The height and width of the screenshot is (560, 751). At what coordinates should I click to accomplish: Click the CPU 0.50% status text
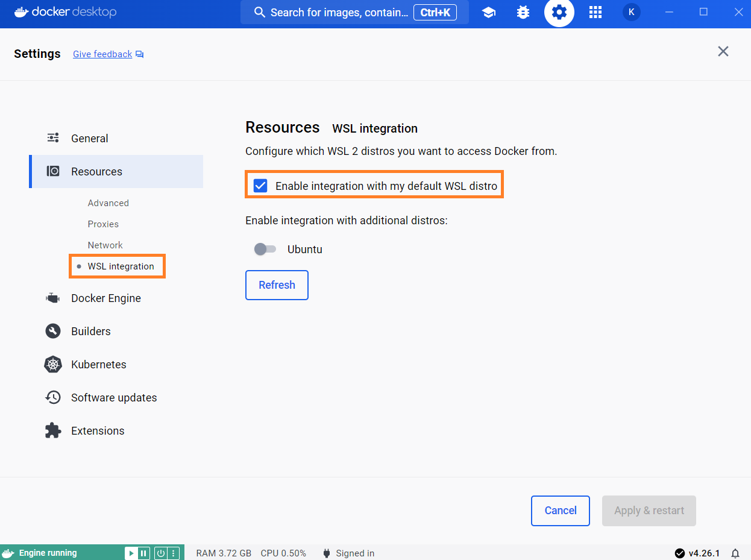coord(283,553)
